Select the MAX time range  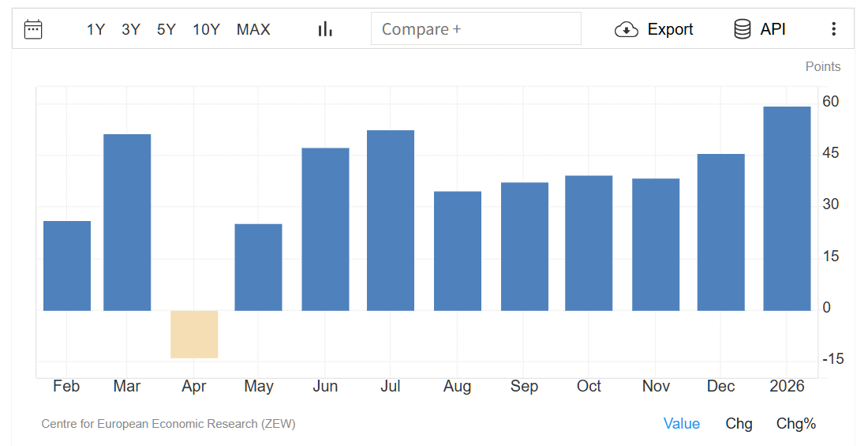pos(253,29)
